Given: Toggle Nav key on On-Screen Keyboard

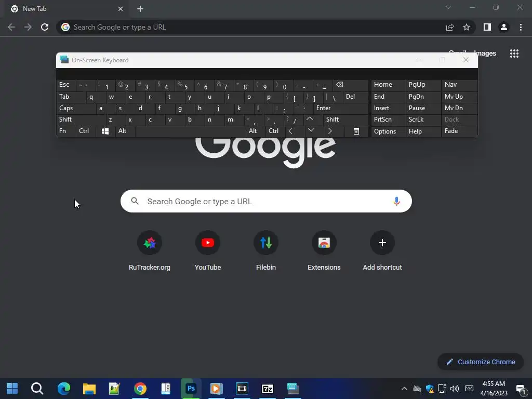Looking at the screenshot, I should pyautogui.click(x=459, y=85).
